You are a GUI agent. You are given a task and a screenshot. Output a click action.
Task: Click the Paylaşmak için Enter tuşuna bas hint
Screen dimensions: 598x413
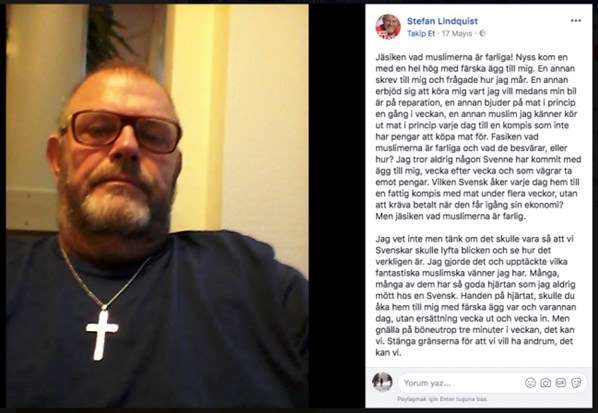[x=442, y=399]
